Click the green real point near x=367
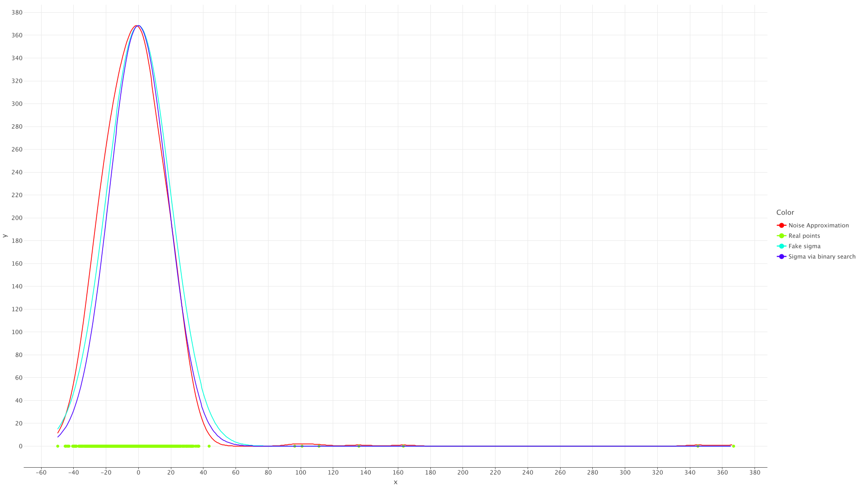Screen dimensions: 868x488 tap(733, 446)
